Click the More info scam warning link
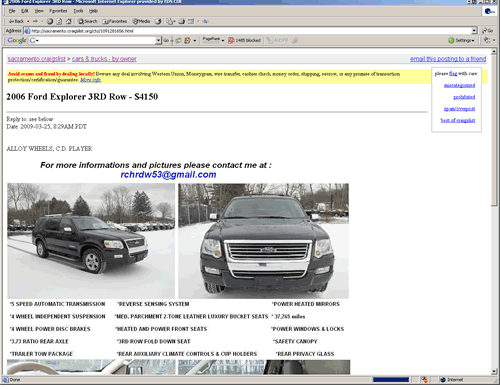 [x=90, y=80]
